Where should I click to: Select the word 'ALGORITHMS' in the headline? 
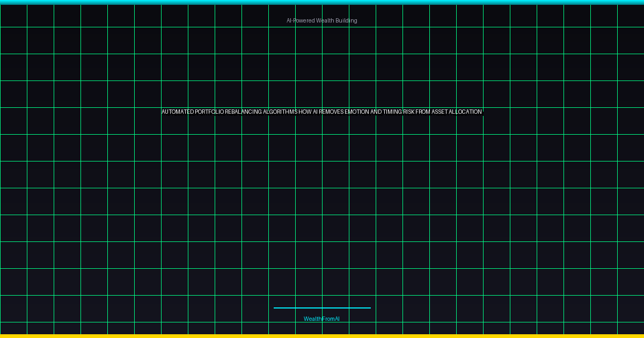click(280, 112)
